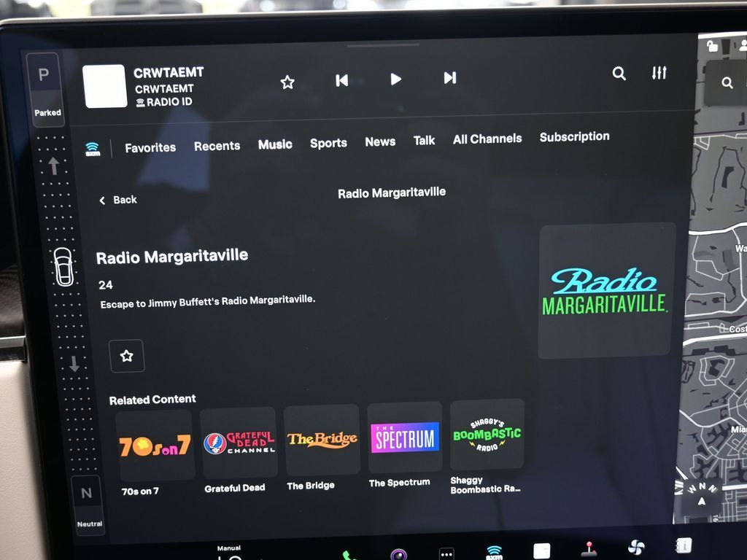This screenshot has width=747, height=560.
Task: Select The Bridge related channel
Action: (x=322, y=440)
